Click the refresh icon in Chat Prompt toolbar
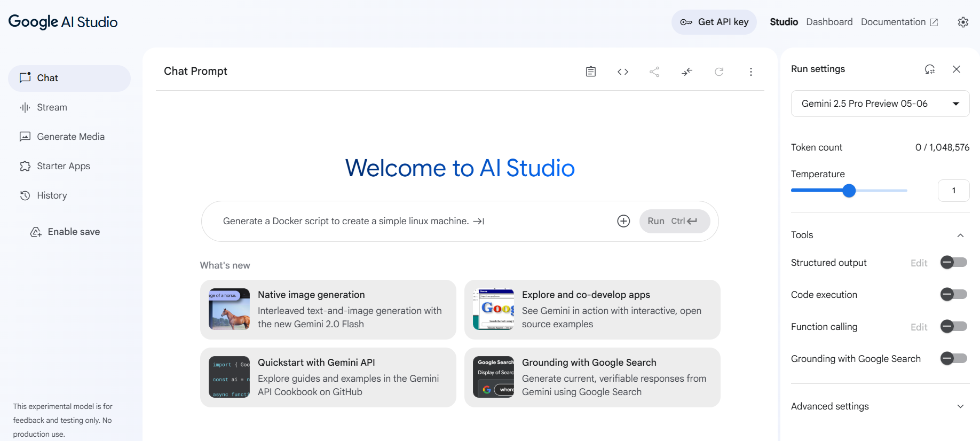The image size is (980, 441). (718, 72)
